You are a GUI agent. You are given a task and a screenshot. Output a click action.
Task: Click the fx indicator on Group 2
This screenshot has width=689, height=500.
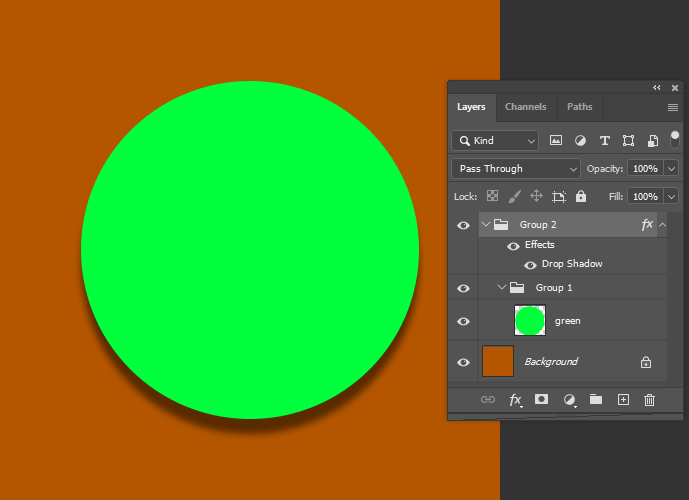pos(647,225)
